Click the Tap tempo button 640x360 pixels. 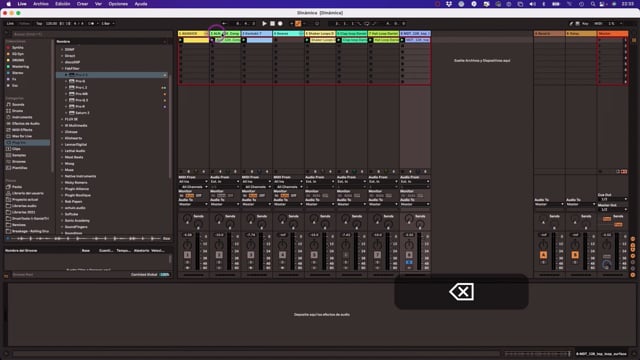39,24
